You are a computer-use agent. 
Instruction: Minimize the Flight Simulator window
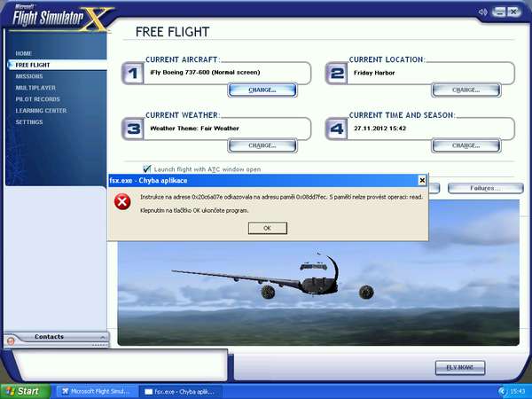(498, 12)
